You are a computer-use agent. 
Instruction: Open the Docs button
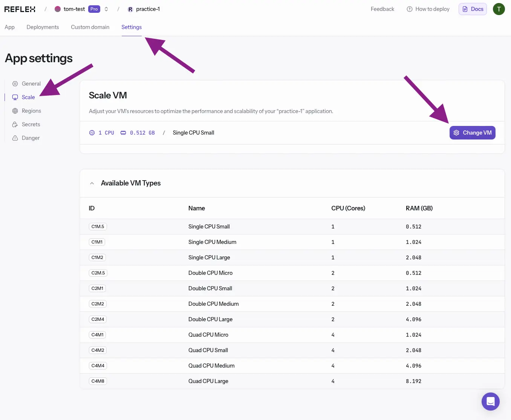[x=473, y=9]
